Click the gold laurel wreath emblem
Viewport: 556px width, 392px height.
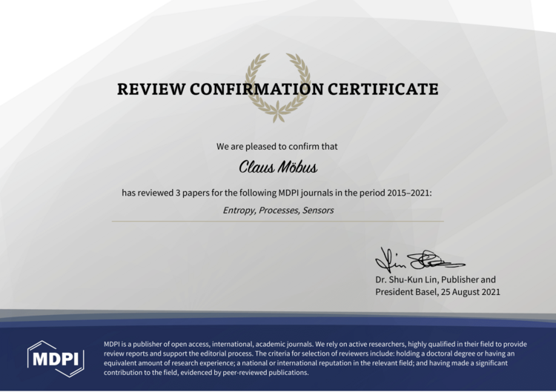tap(278, 87)
